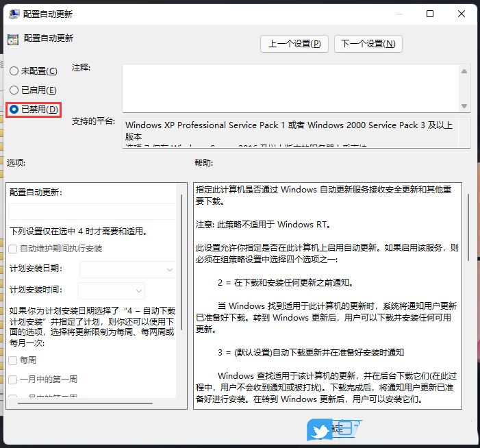The height and width of the screenshot is (448, 480).
Task: Maximize the 配置自动更新 window
Action: click(x=430, y=14)
